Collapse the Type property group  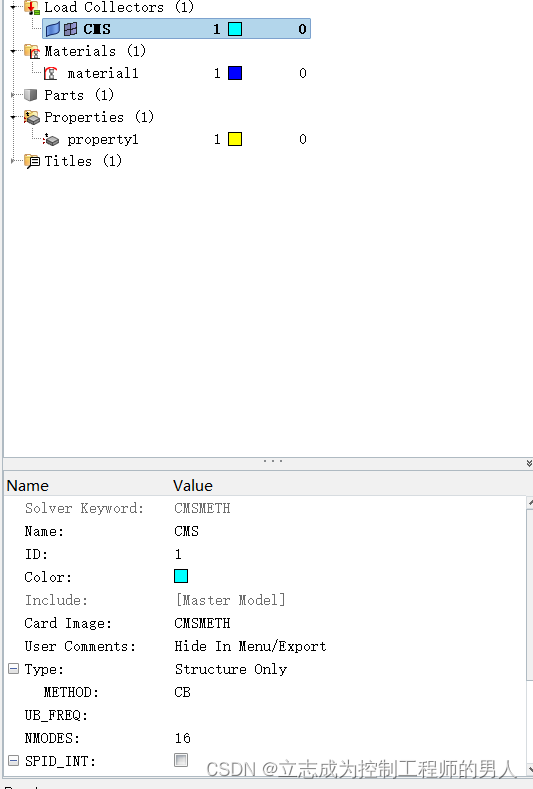point(14,669)
